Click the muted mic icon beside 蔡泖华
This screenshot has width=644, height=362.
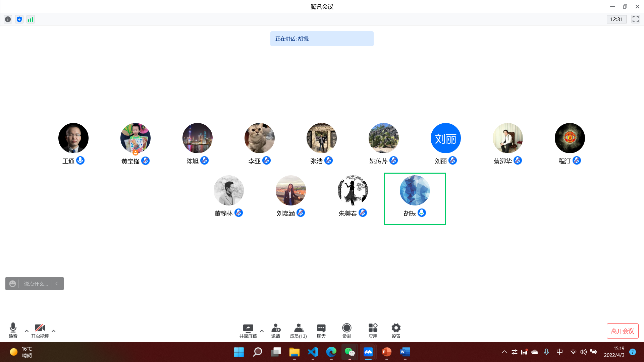click(x=518, y=161)
